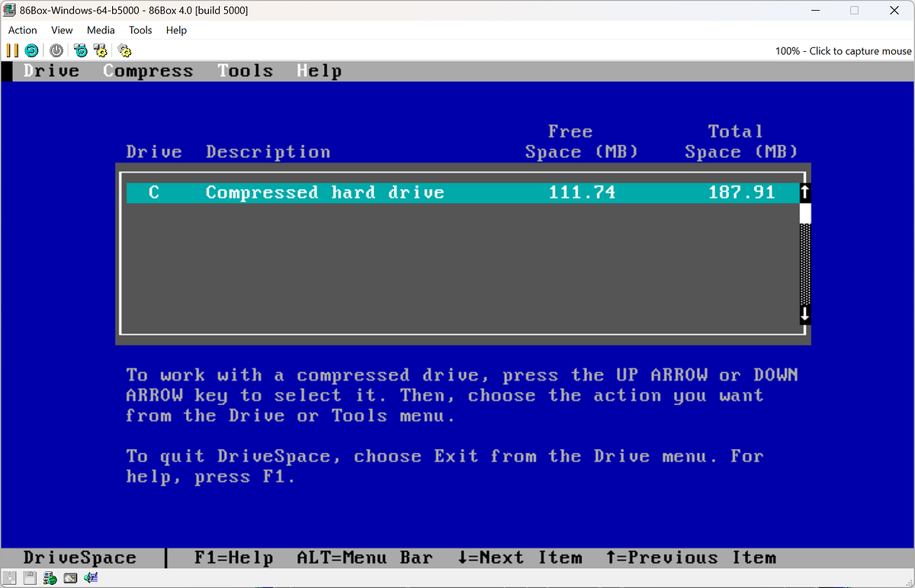915x588 pixels.
Task: Click Next Item hint in the status line
Action: pyautogui.click(x=518, y=558)
